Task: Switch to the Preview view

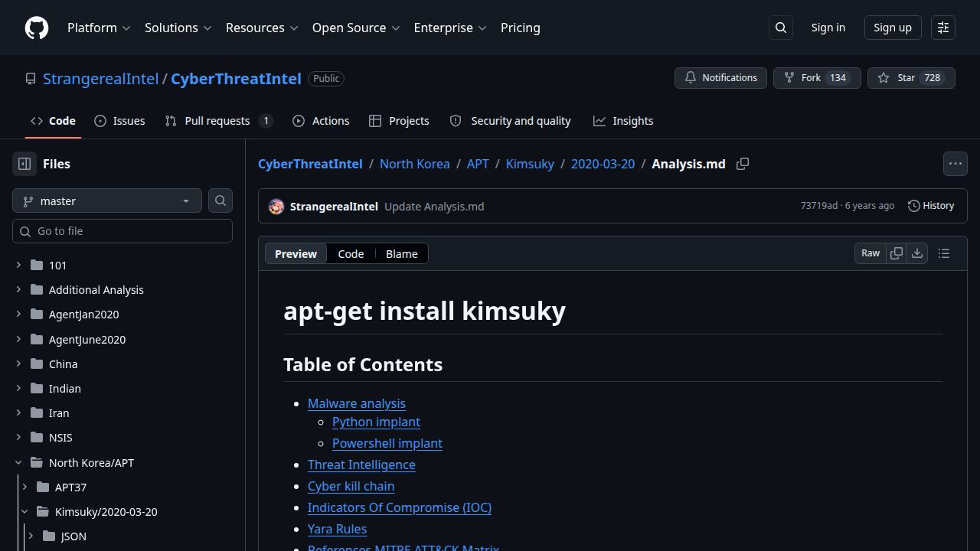Action: (296, 254)
